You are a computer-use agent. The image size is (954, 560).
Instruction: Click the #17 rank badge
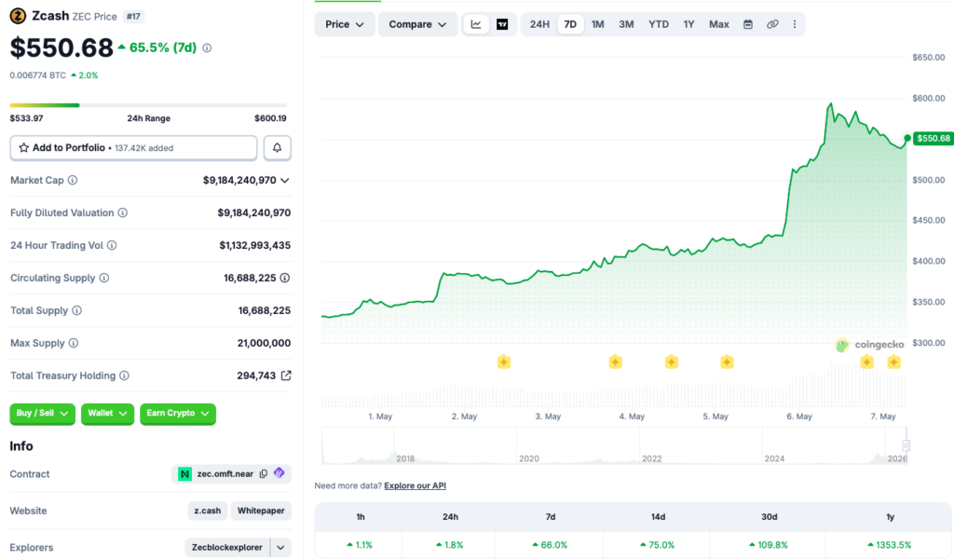(x=133, y=17)
